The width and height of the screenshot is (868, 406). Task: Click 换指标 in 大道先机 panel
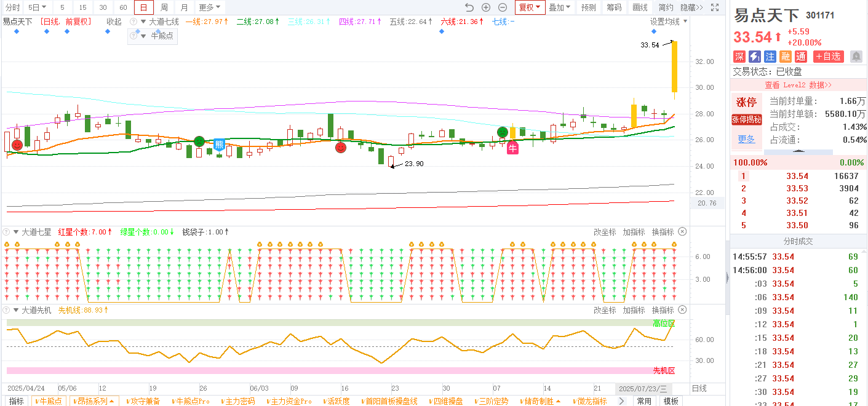[x=663, y=310]
